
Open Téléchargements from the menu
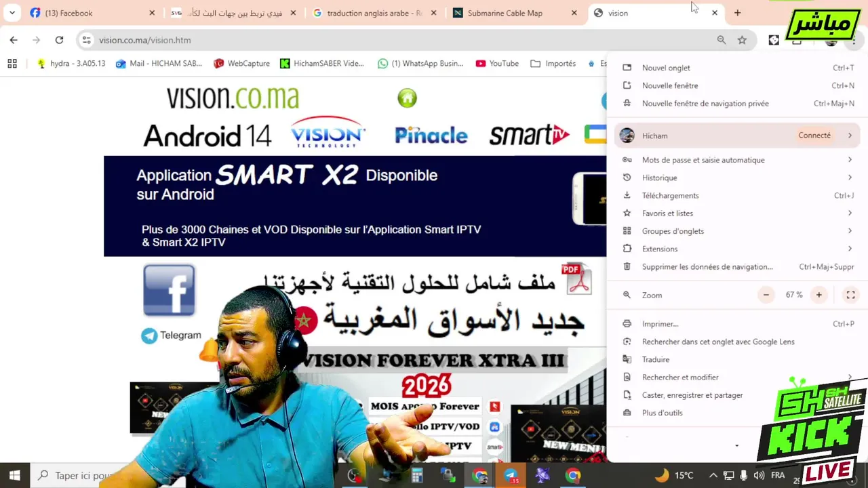[737, 195]
